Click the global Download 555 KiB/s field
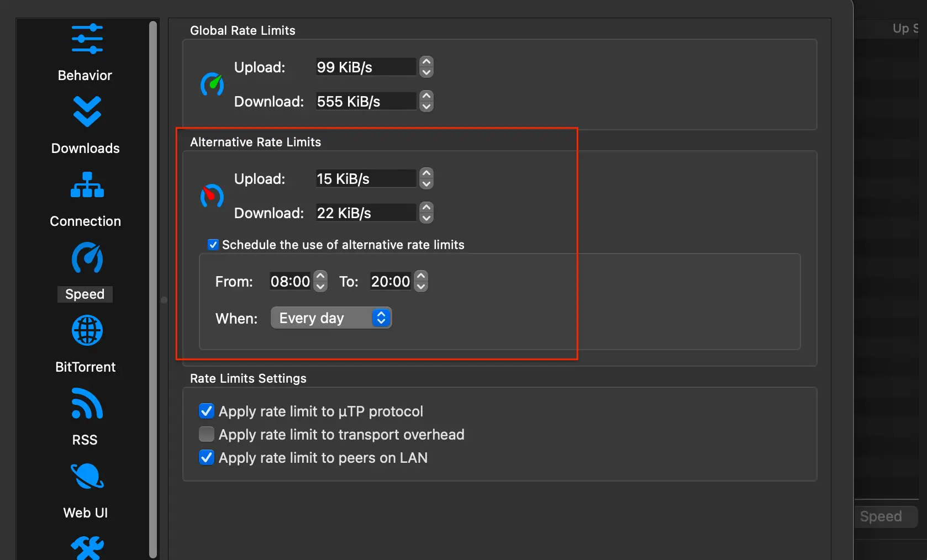Screen dimensions: 927x560 click(x=366, y=102)
